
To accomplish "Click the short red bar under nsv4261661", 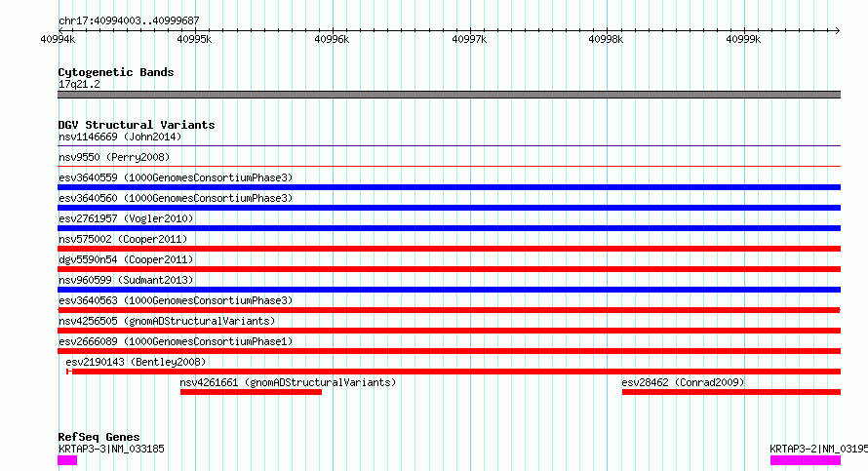I will pyautogui.click(x=251, y=392).
